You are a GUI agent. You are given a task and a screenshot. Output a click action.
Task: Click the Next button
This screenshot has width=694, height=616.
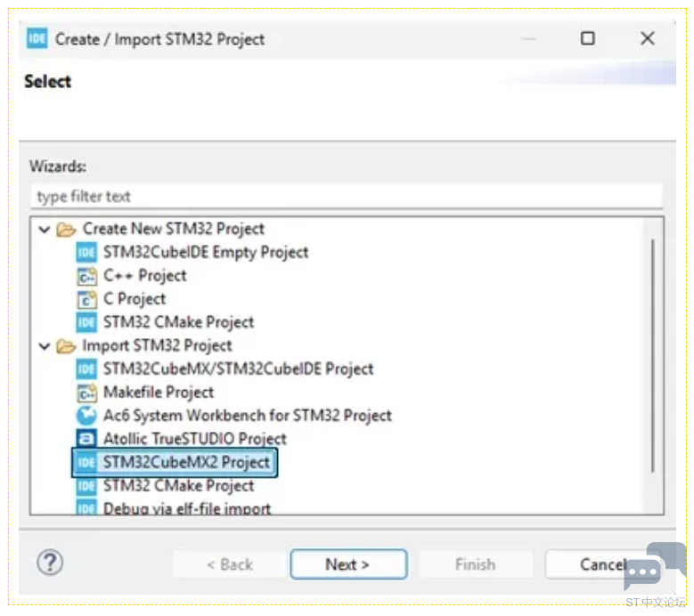click(x=348, y=564)
